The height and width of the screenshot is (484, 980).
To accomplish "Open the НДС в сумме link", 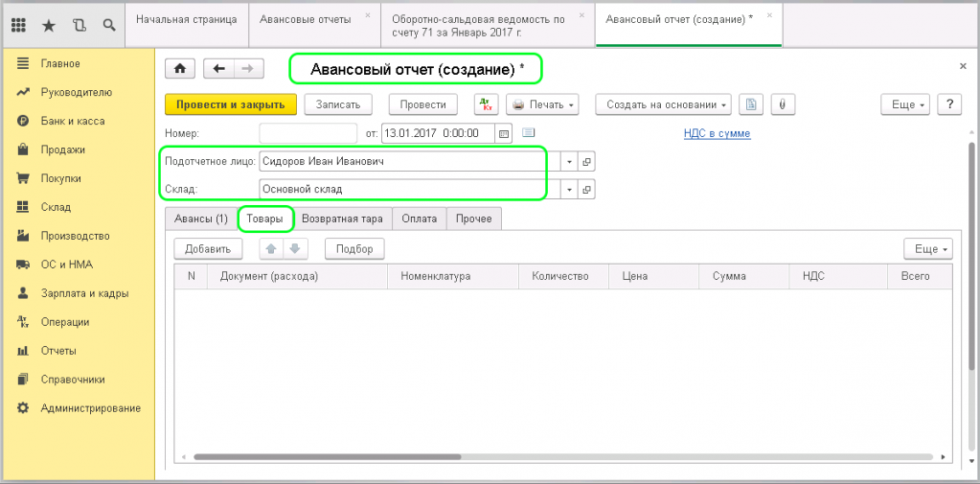I will pyautogui.click(x=717, y=133).
